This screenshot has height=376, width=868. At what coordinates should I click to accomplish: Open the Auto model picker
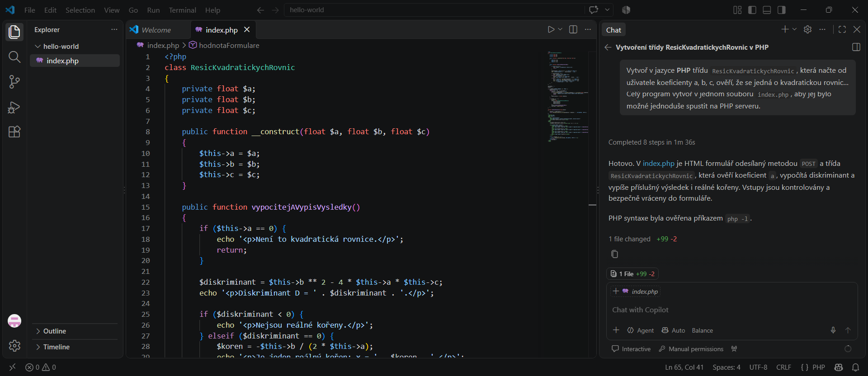674,330
